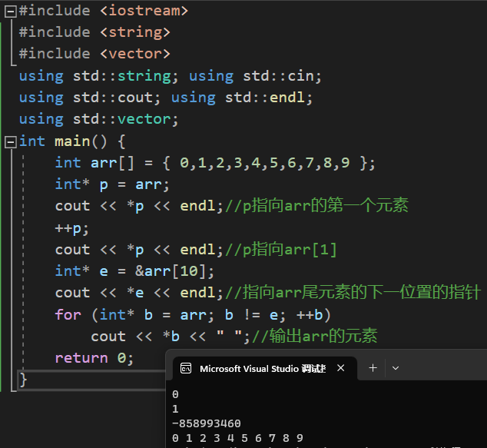This screenshot has width=487, height=448.
Task: Collapse the #include block fold toggle
Action: [x=10, y=11]
